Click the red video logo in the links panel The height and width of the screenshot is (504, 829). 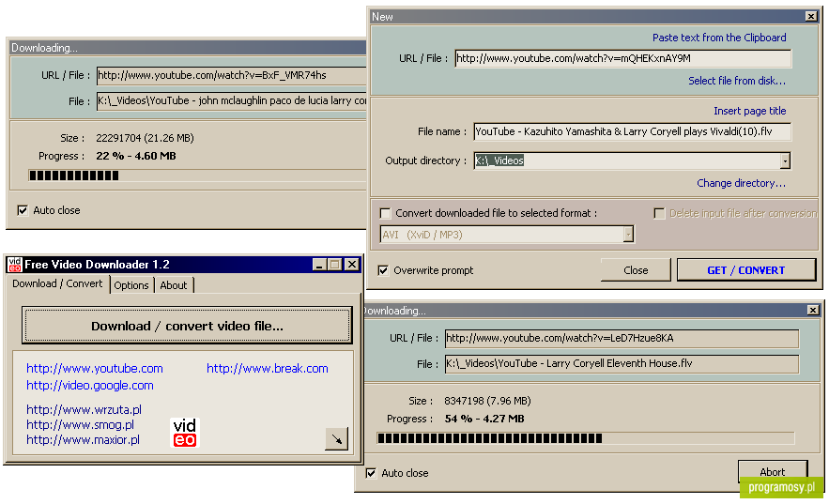185,433
